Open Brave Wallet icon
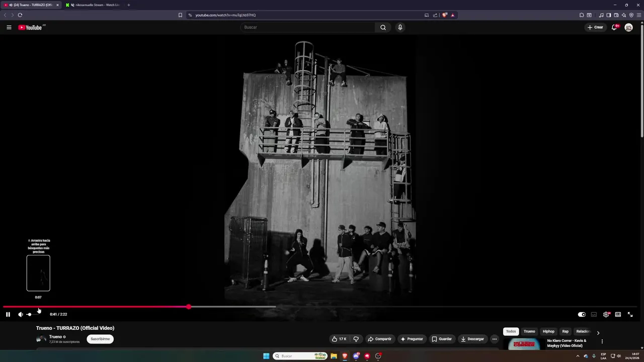Viewport: 644px width, 362px height. pos(616,15)
